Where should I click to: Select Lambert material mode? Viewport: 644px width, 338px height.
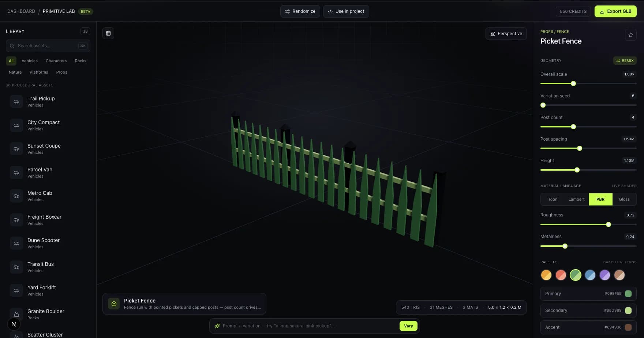coord(576,199)
